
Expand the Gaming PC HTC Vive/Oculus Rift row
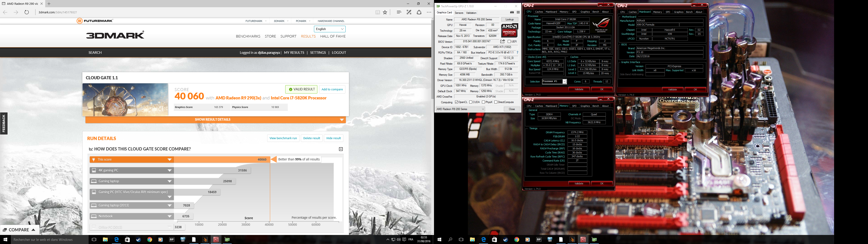(131, 195)
